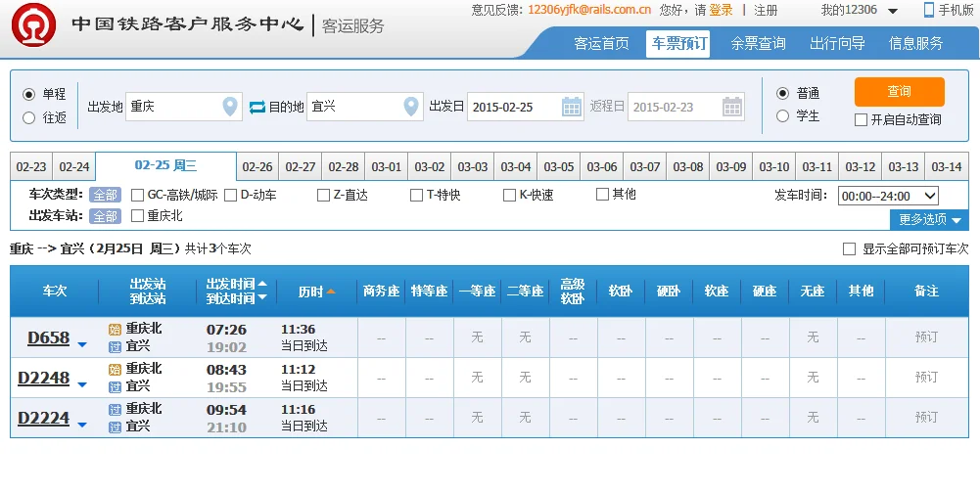This screenshot has width=980, height=494.
Task: Check the GC-高铁/城际 train type
Action: click(137, 196)
